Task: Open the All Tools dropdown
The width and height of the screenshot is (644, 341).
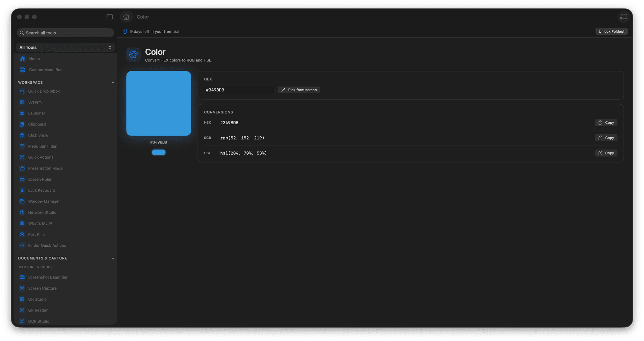Action: [65, 47]
